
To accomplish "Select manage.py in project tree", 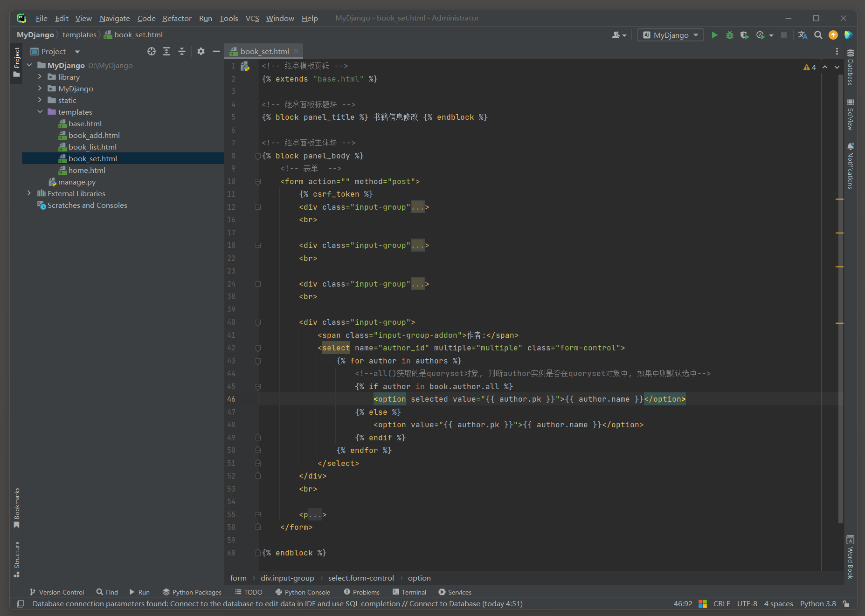I will 76,182.
